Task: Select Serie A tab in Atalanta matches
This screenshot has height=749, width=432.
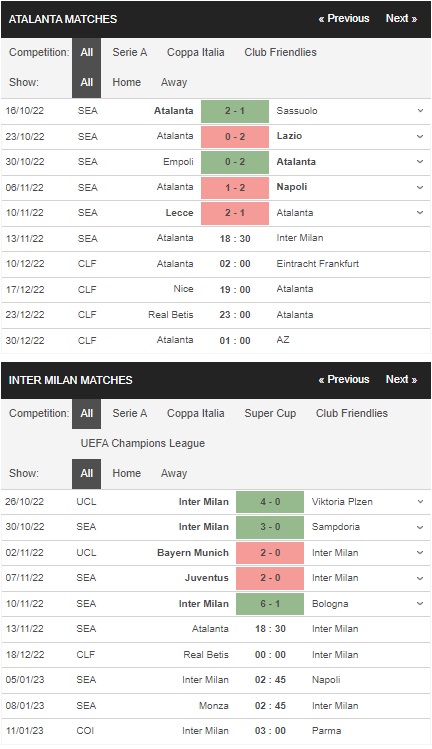Action: [130, 53]
